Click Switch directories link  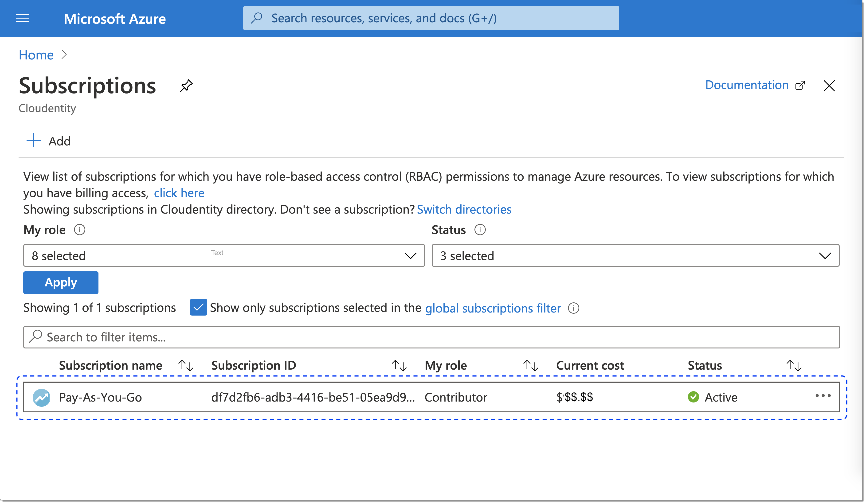coord(464,210)
